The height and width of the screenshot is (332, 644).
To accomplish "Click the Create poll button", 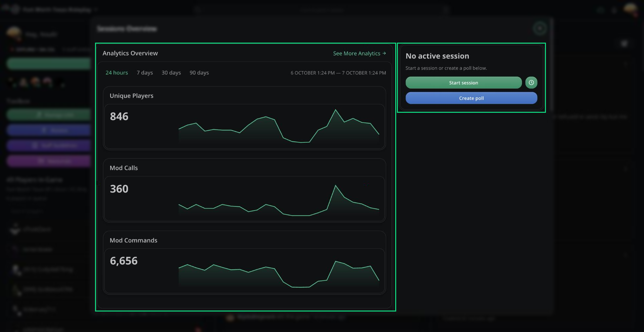I will (x=471, y=98).
